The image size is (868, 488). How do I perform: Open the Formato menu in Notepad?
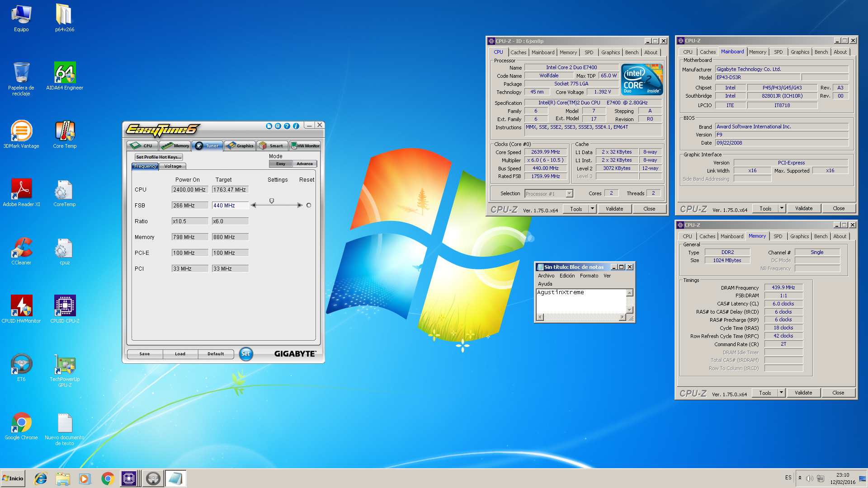(589, 276)
